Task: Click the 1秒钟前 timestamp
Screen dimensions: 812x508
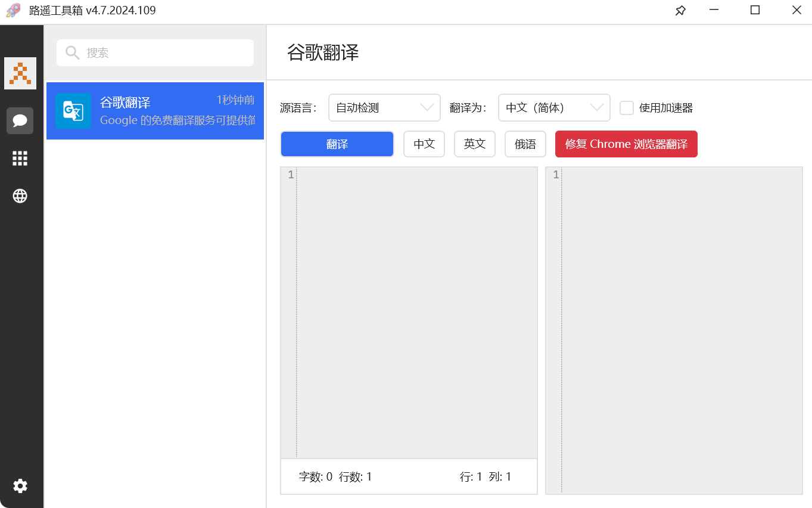Action: tap(235, 100)
